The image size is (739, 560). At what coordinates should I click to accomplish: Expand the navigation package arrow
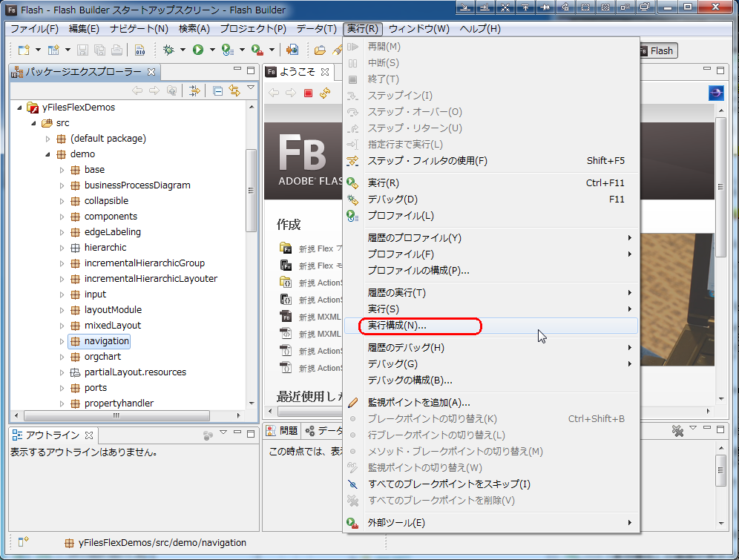point(62,341)
